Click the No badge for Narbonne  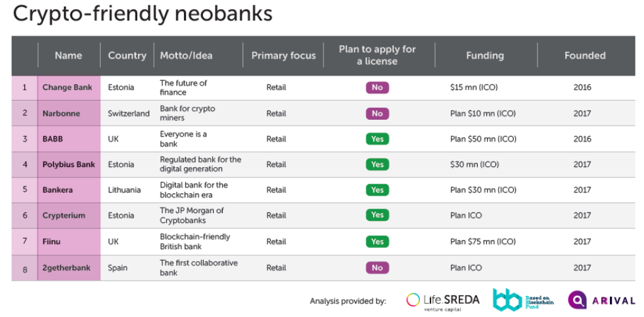pyautogui.click(x=377, y=113)
